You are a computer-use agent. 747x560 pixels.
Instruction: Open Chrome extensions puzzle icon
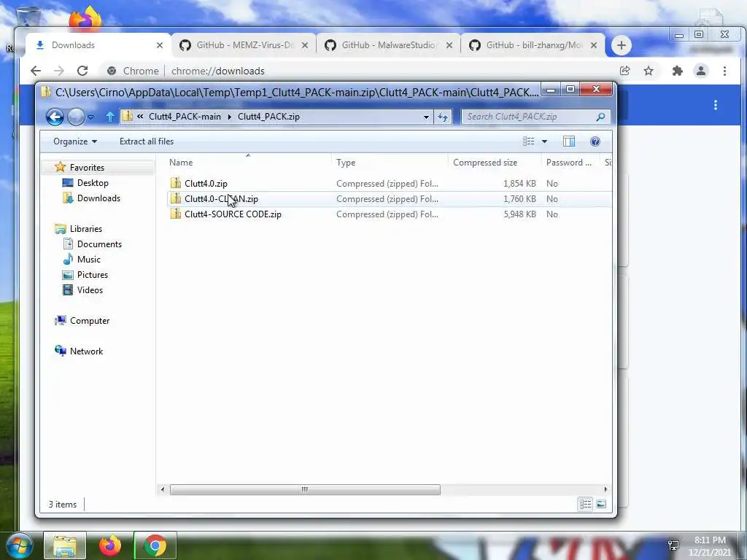pos(677,71)
